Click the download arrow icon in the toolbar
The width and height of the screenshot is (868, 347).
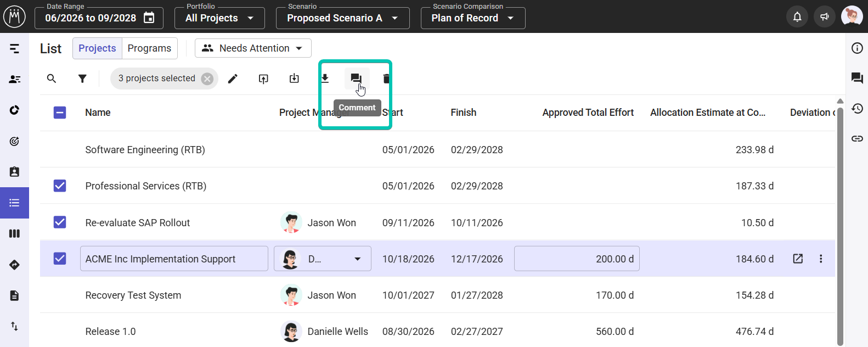point(325,79)
